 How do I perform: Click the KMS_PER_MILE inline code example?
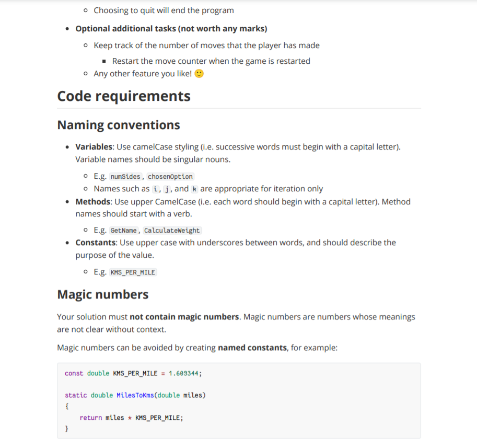click(133, 272)
